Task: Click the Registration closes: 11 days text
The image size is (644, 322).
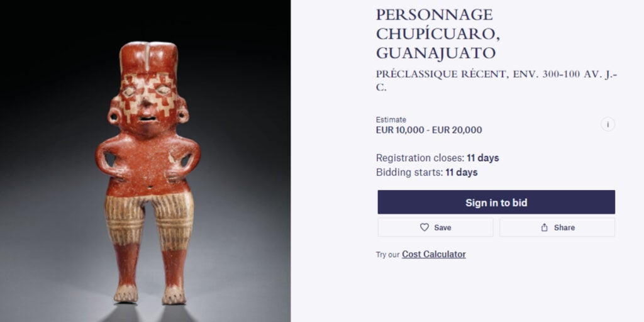Action: [x=437, y=158]
